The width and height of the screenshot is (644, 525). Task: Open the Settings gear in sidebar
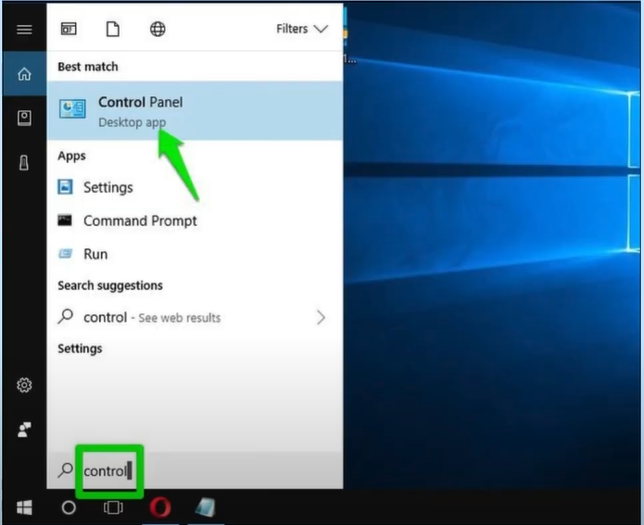[x=24, y=385]
